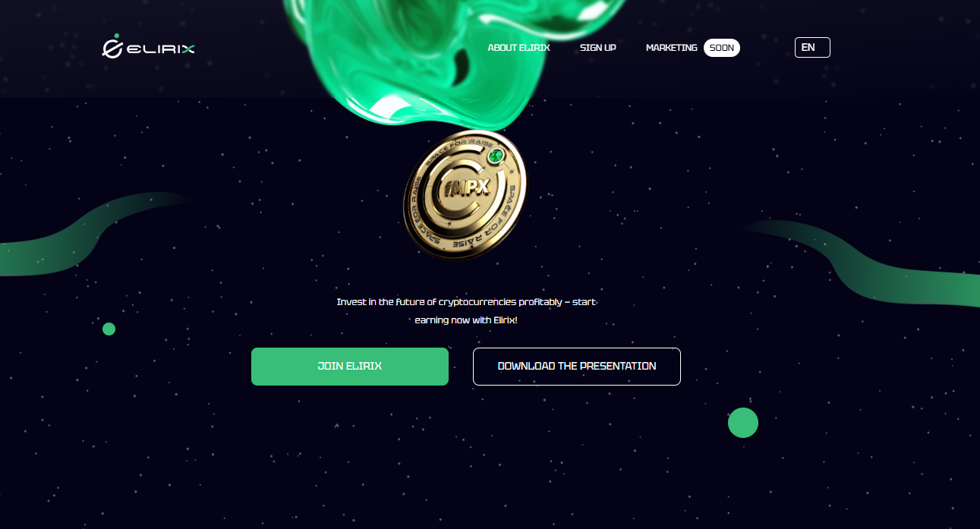Viewport: 980px width, 529px height.
Task: Download the presentation using the outlined button
Action: click(577, 367)
